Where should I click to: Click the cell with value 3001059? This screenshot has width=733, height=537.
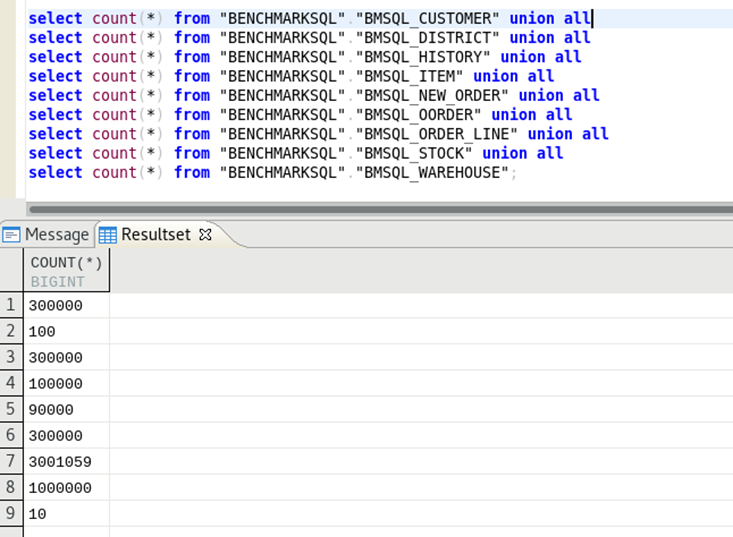click(x=66, y=462)
